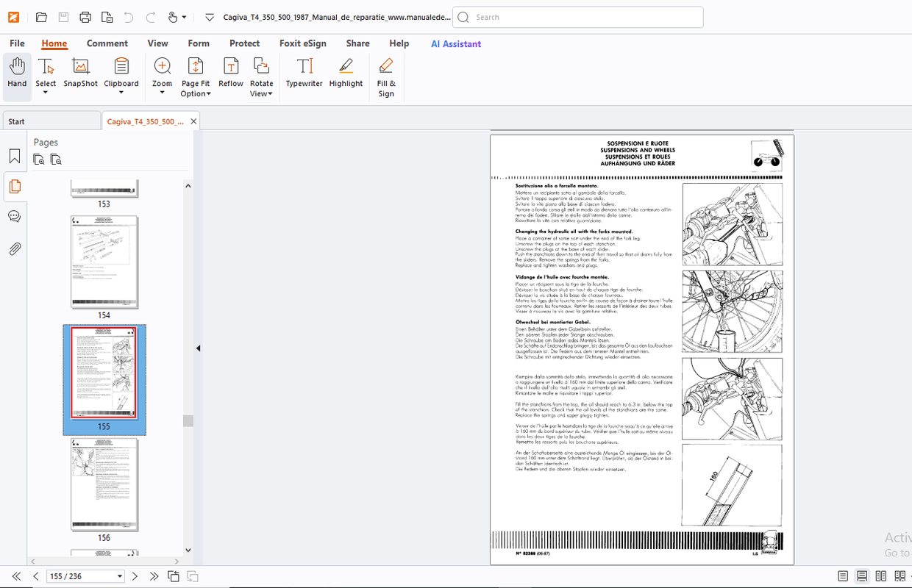The height and width of the screenshot is (588, 912).
Task: Switch to the Comment tab
Action: [107, 43]
